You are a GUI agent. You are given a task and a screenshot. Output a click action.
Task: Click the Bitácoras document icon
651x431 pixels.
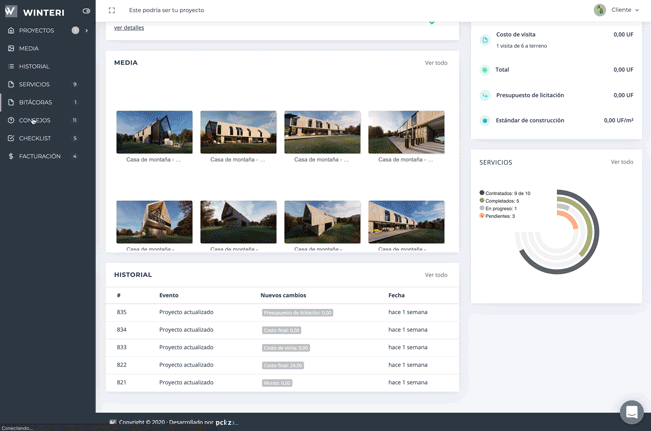pyautogui.click(x=11, y=102)
